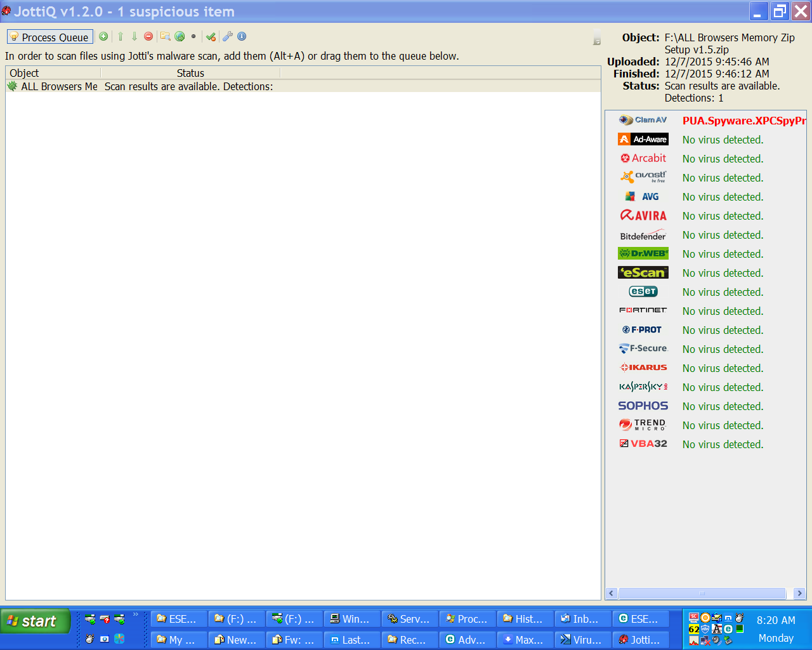Image resolution: width=812 pixels, height=650 pixels.
Task: Click the VBA32 scanner logo
Action: (x=643, y=444)
